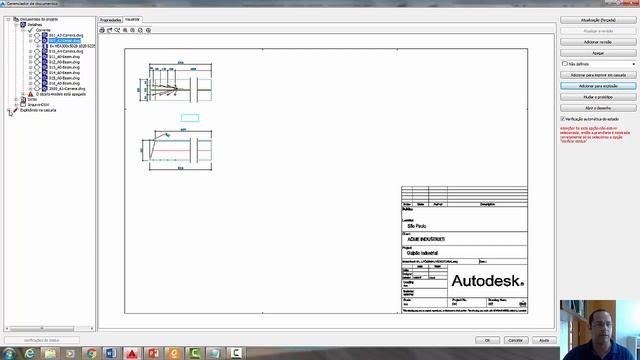Click the Abrir o desenho button

598,108
